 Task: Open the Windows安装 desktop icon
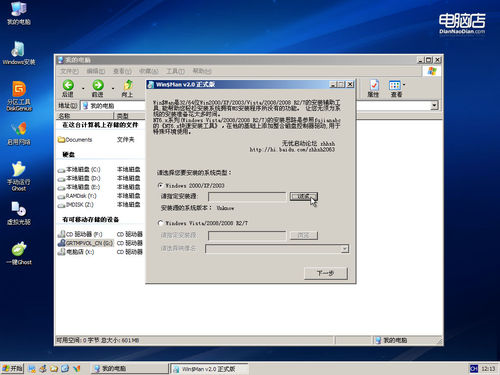pyautogui.click(x=19, y=53)
